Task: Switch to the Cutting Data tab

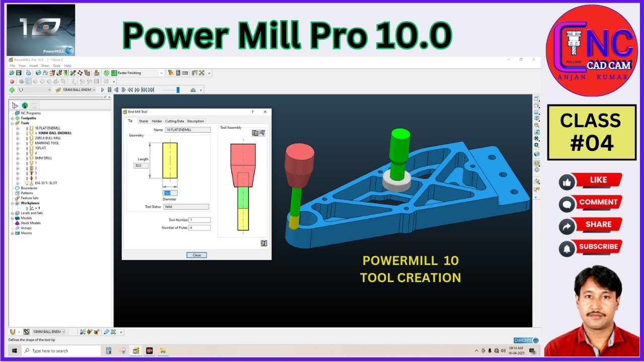Action: coord(175,121)
